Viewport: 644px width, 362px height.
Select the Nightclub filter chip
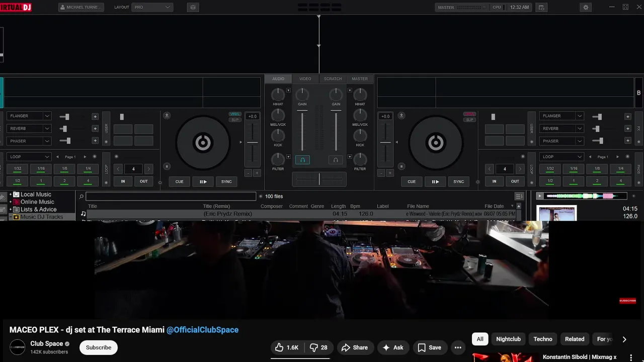508,339
